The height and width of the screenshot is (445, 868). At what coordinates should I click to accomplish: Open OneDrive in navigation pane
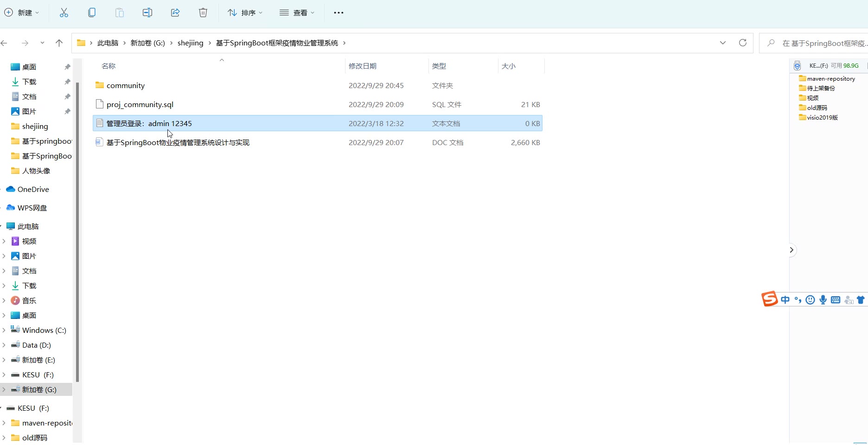pos(33,190)
